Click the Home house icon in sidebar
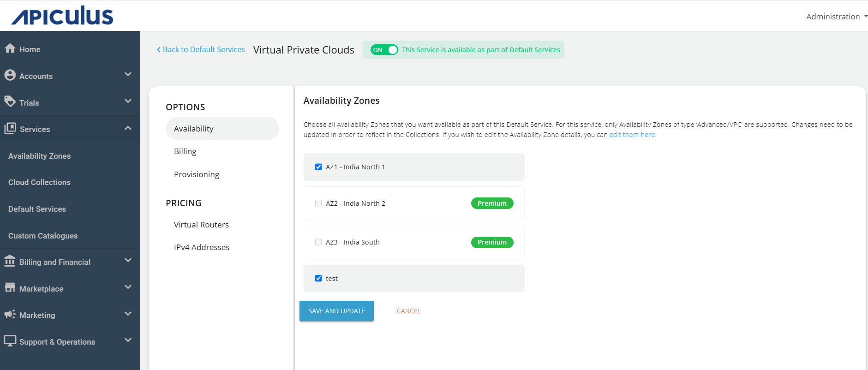Screen dimensions: 868x370 pos(10,48)
